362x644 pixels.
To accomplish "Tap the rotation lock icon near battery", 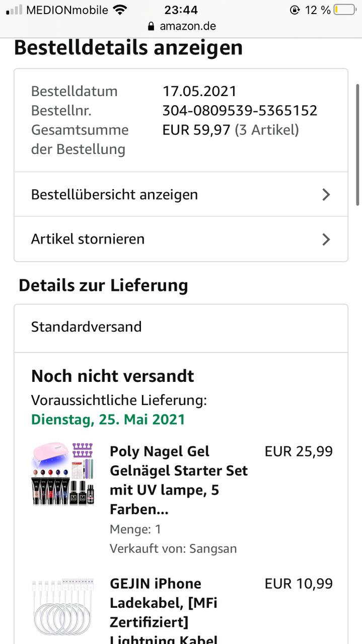I will click(295, 10).
